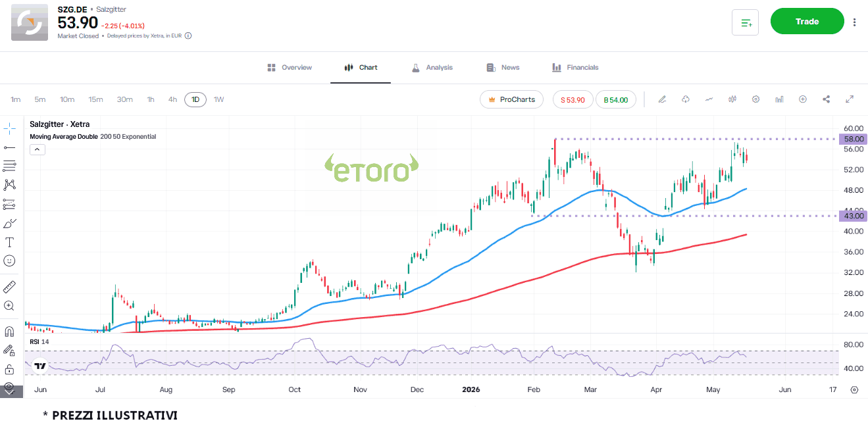868x423 pixels.
Task: Click the Trade button
Action: coord(807,21)
